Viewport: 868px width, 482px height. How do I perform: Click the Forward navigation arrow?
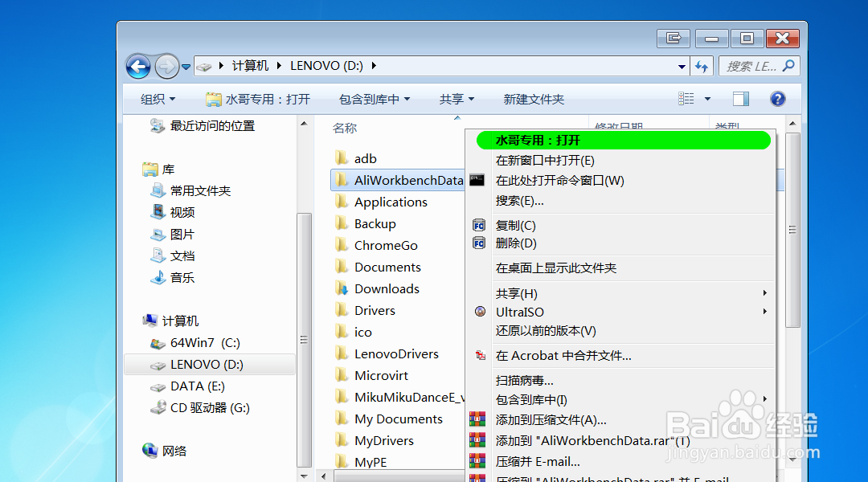tap(166, 67)
